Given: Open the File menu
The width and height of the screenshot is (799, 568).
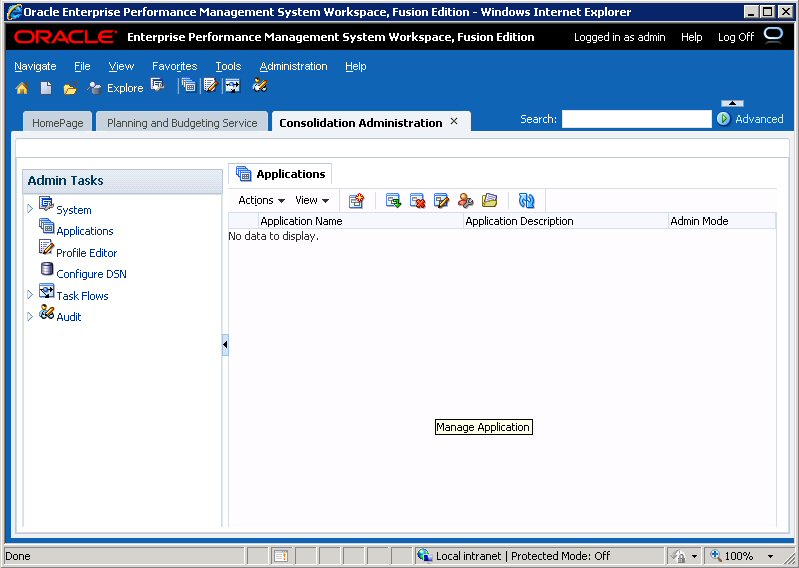Looking at the screenshot, I should (x=82, y=66).
